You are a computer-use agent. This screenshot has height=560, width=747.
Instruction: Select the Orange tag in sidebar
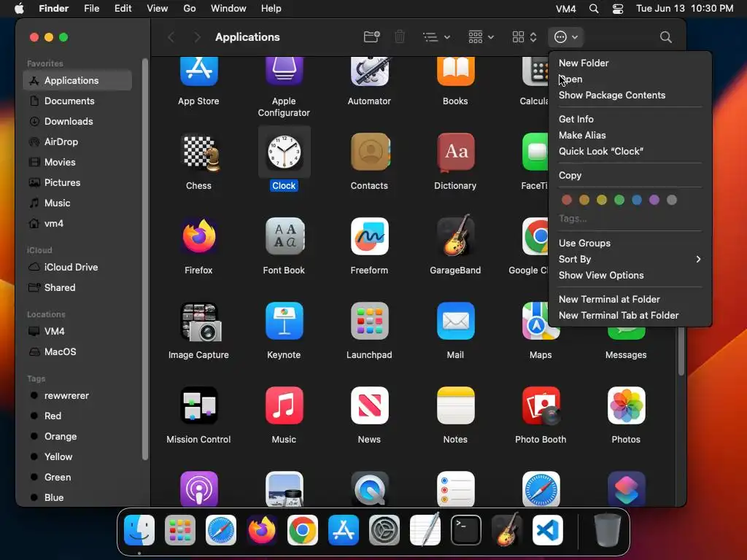77,436
